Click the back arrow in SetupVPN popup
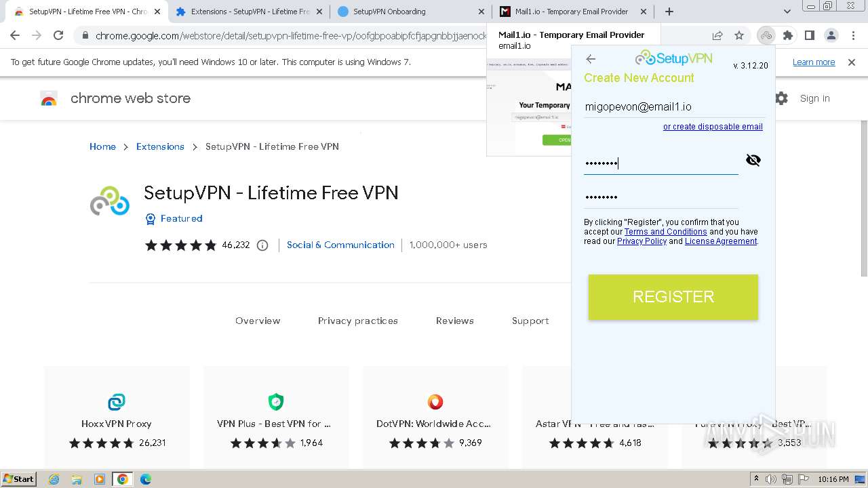The height and width of the screenshot is (488, 868). 591,59
